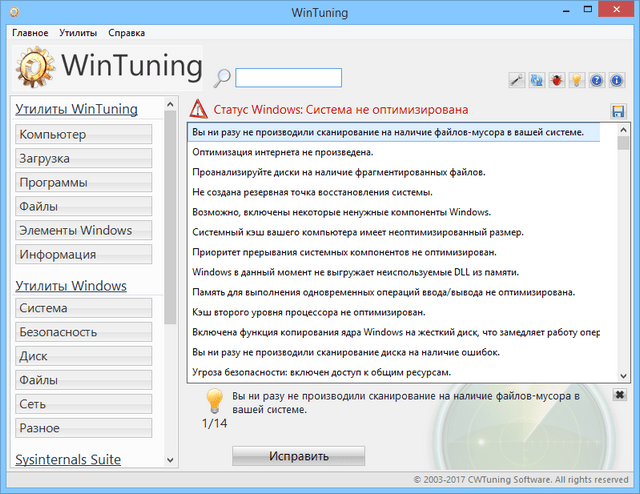Click the blue refresh arrows icon
Screen dimensions: 640x494
(537, 81)
